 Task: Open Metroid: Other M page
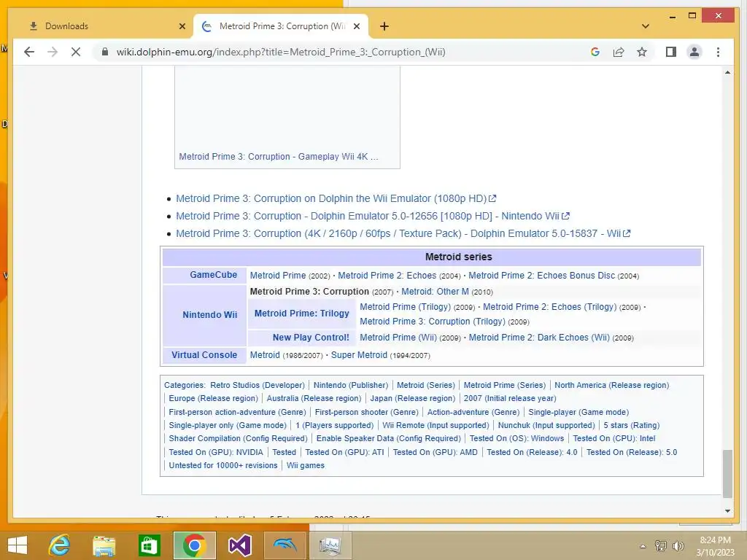[x=435, y=292]
